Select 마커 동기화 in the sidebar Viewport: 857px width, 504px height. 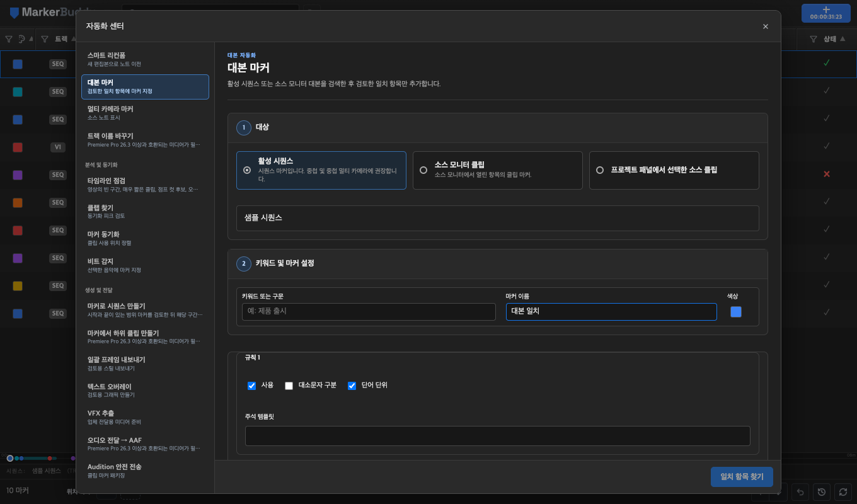pos(145,238)
